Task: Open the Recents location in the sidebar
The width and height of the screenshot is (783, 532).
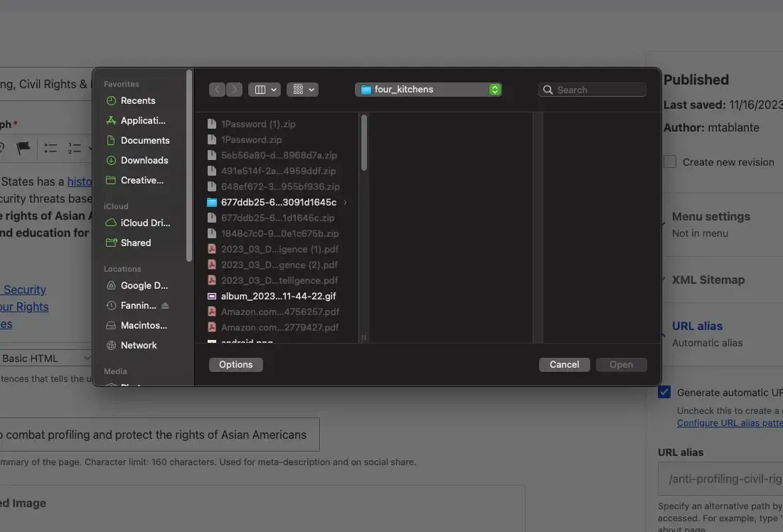Action: coord(137,100)
